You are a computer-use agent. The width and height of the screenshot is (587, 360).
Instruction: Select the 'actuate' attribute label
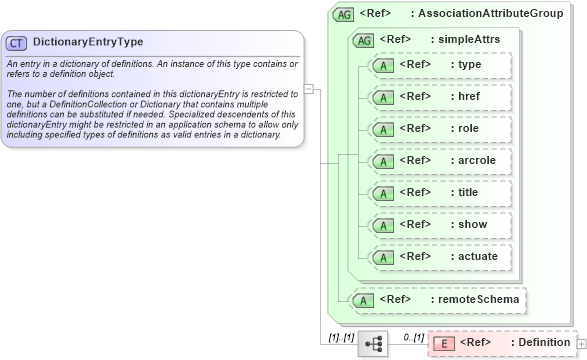point(478,256)
